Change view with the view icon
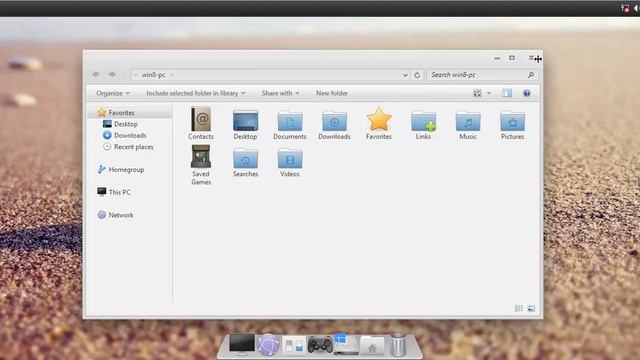 tap(477, 93)
